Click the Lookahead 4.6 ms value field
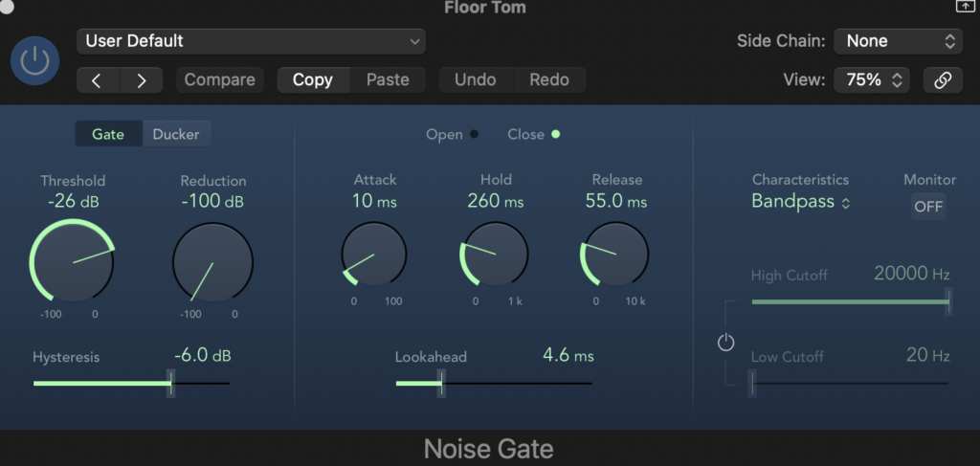This screenshot has height=466, width=980. 568,356
